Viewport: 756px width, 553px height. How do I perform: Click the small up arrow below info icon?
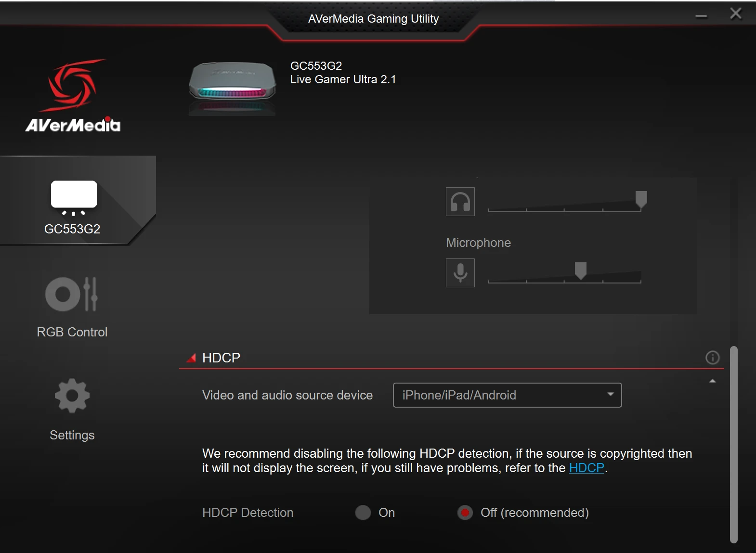tap(712, 381)
